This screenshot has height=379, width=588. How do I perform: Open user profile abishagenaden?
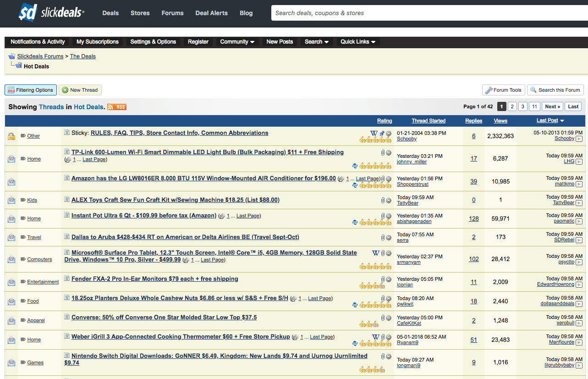pyautogui.click(x=414, y=222)
